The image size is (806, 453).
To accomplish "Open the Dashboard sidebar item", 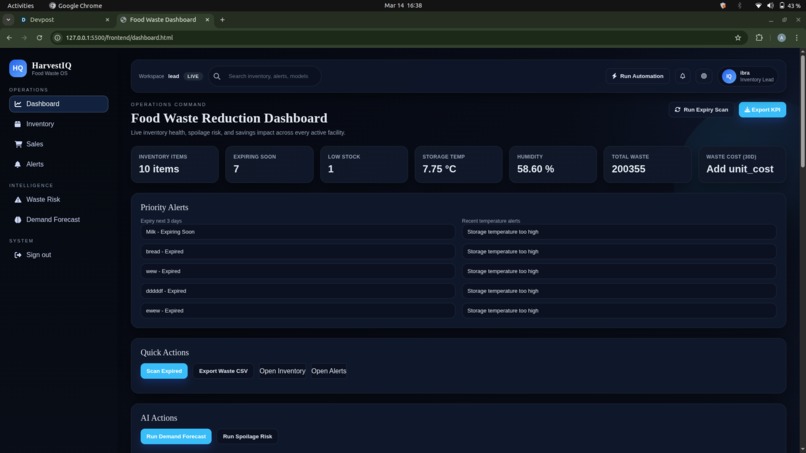I will pyautogui.click(x=59, y=104).
